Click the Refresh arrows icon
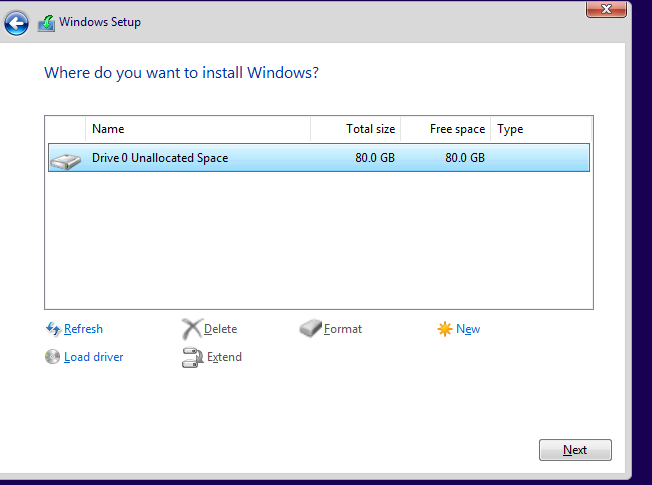652x485 pixels. [53, 329]
